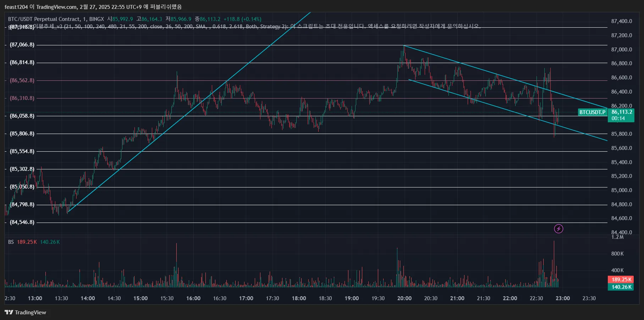
Task: Click the BS volume indicator label
Action: coord(11,242)
